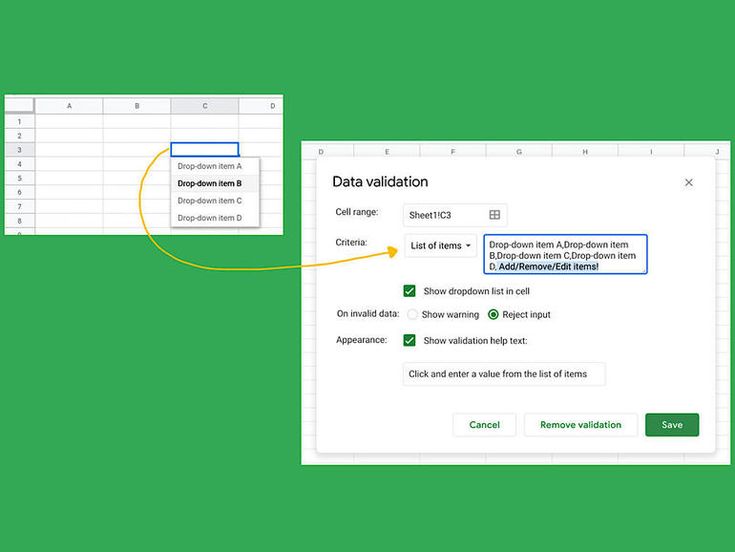Uncheck Show validation help text
735x552 pixels.
pyautogui.click(x=409, y=340)
